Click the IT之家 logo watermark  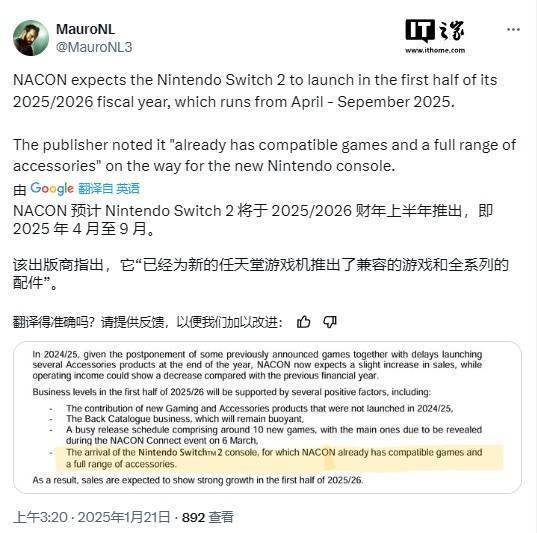[435, 31]
